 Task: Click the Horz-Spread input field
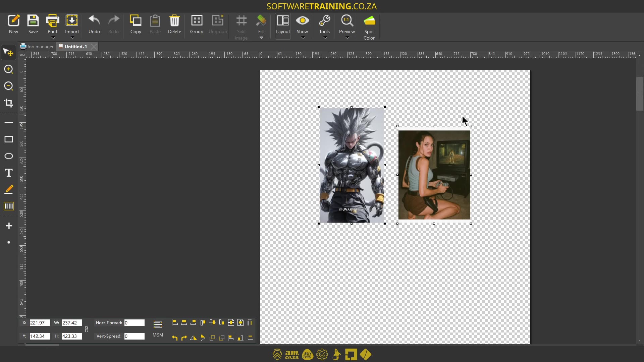click(134, 323)
